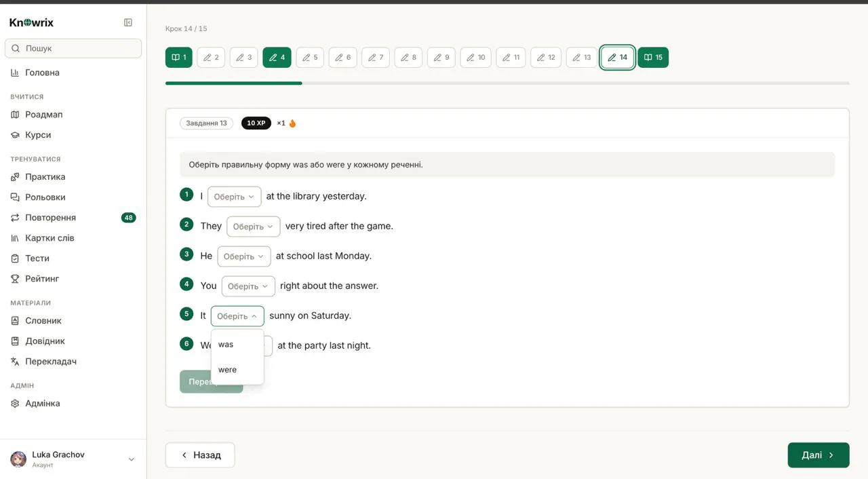The width and height of the screenshot is (868, 479).
Task: Expand Luka Grachov account menu chevron
Action: pos(132,459)
